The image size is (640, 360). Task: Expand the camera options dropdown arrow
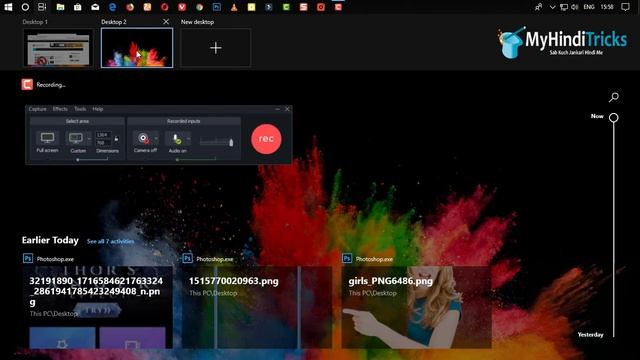click(156, 139)
